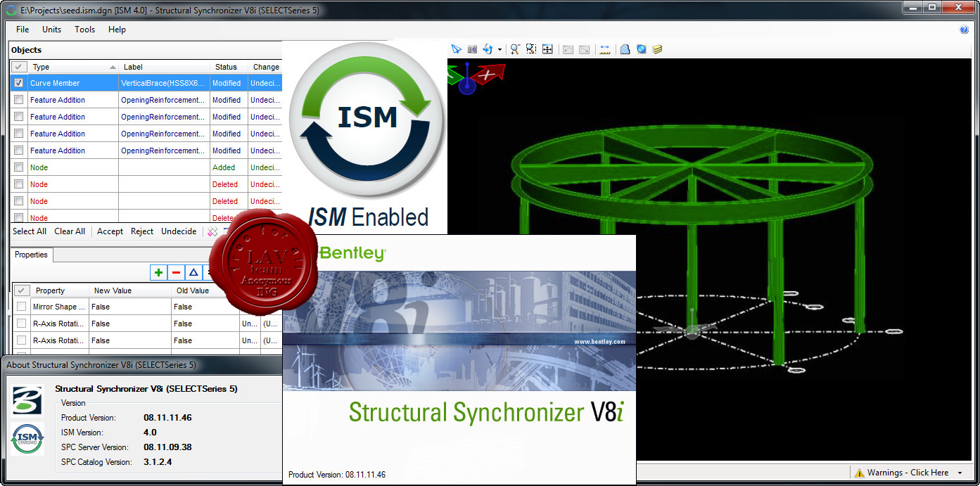Viewport: 980px width, 486px height.
Task: Check the green Added Node row checkbox
Action: tap(18, 167)
